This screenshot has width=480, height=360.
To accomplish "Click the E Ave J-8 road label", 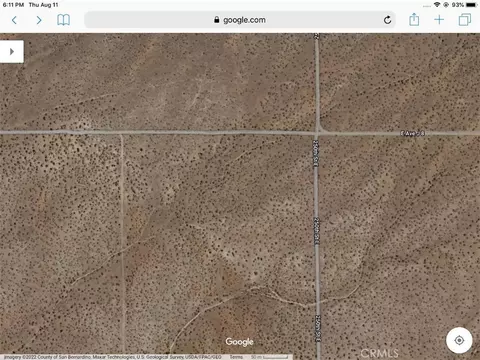I will point(412,133).
